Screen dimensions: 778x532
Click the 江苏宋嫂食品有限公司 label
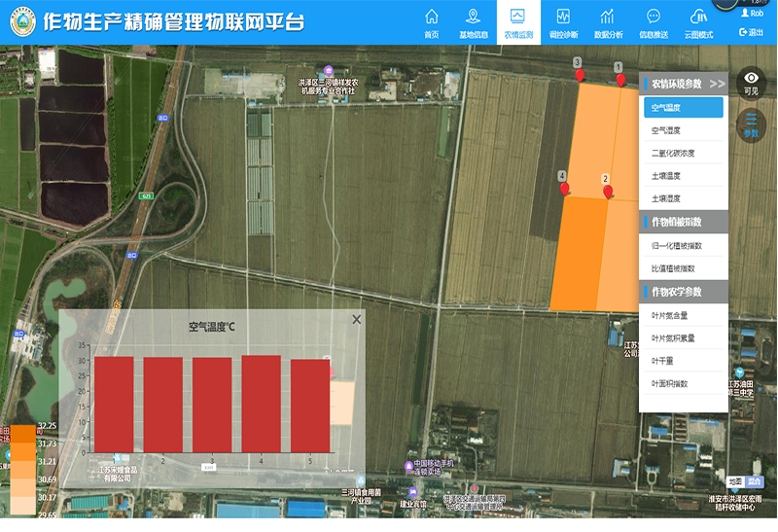coord(117,474)
